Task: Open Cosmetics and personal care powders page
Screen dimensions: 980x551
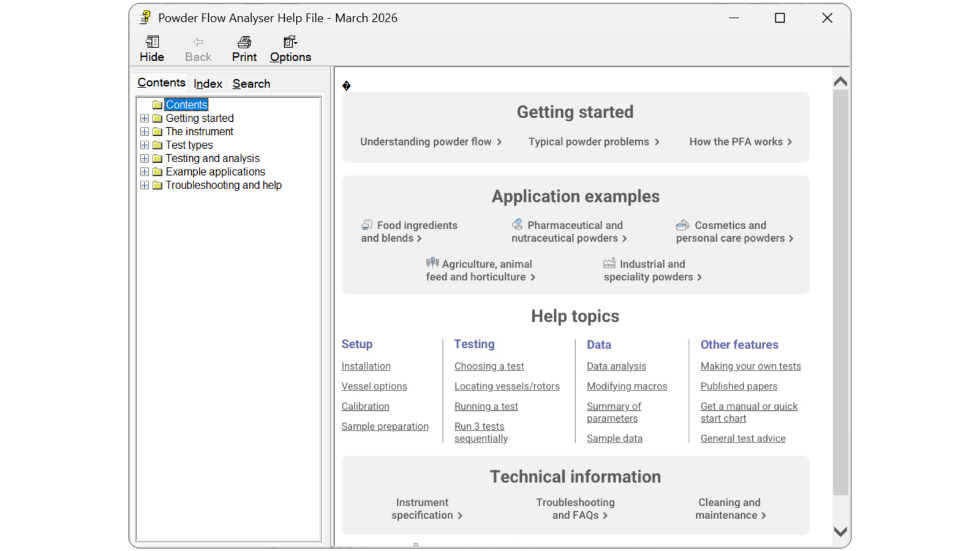Action: 735,231
